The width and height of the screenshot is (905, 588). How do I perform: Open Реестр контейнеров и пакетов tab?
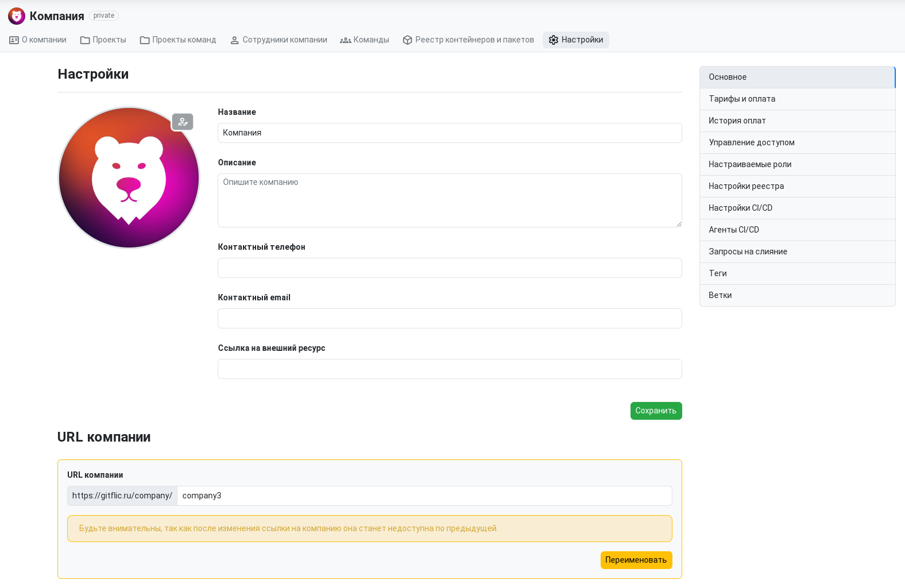coord(469,40)
